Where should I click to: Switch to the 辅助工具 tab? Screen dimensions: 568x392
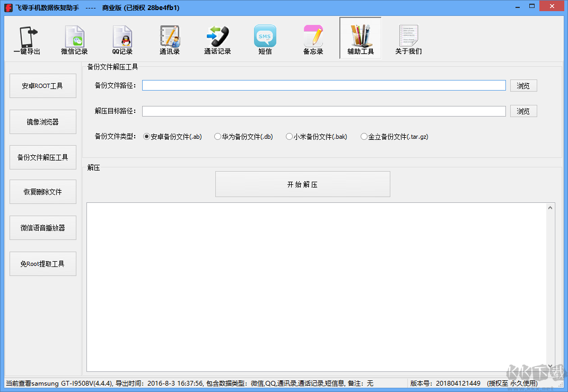coord(360,38)
